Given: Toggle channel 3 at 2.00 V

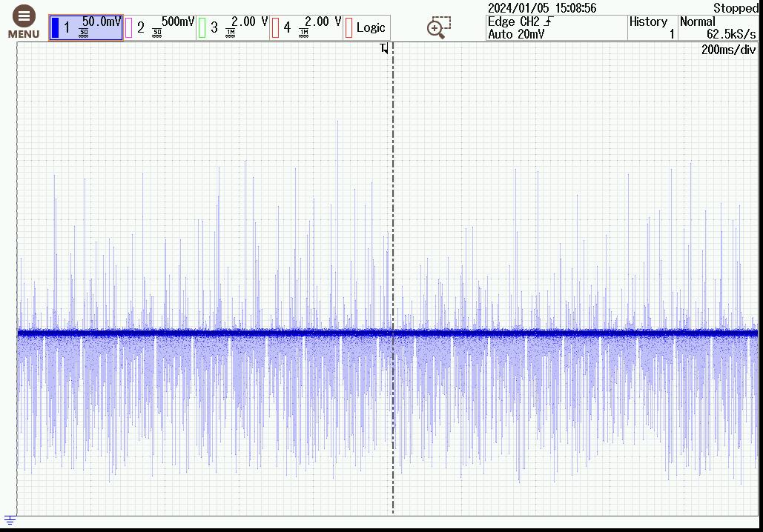Looking at the screenshot, I should click(x=233, y=27).
